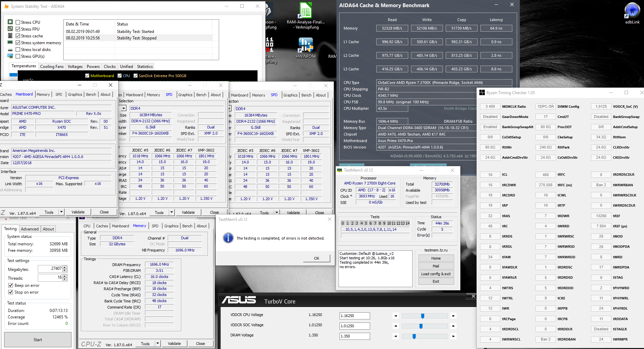Viewport: 644px width, 349px height.
Task: Switch to Advanced tab in RAM Test
Action: click(30, 229)
